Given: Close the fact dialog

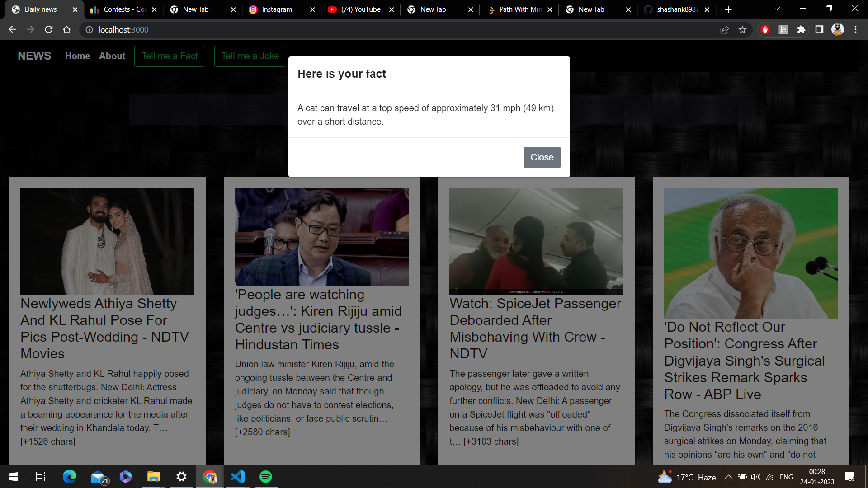Looking at the screenshot, I should pos(542,157).
